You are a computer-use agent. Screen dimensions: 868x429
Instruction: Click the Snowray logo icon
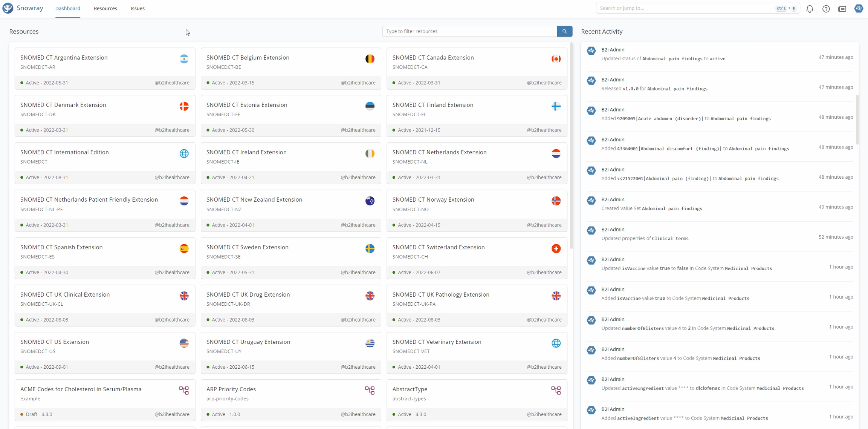(8, 8)
